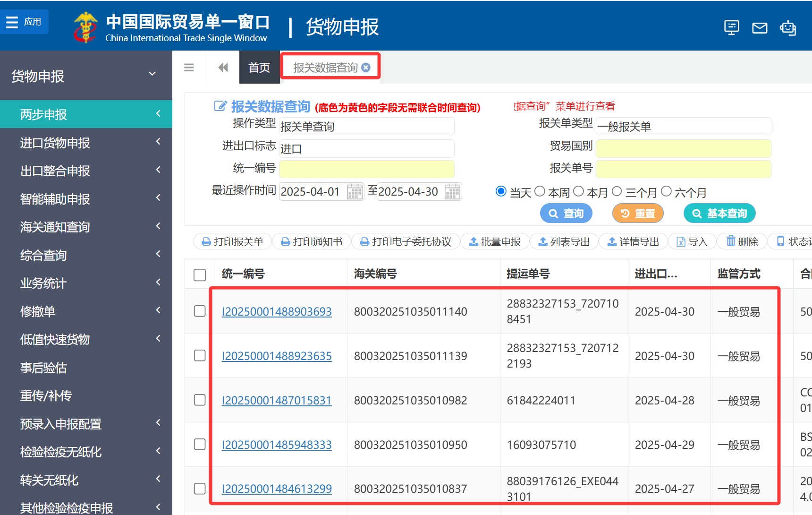Open declaration link I20250001484613299

(x=277, y=489)
